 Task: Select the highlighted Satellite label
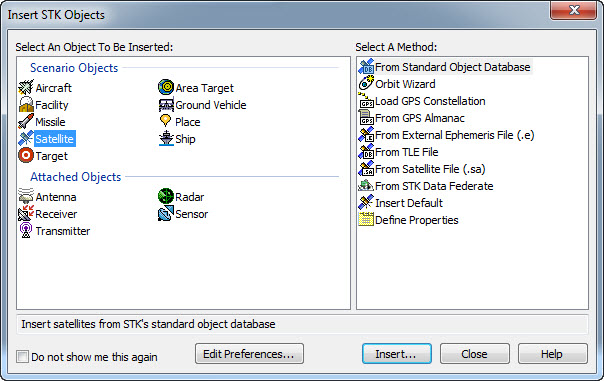pos(55,139)
